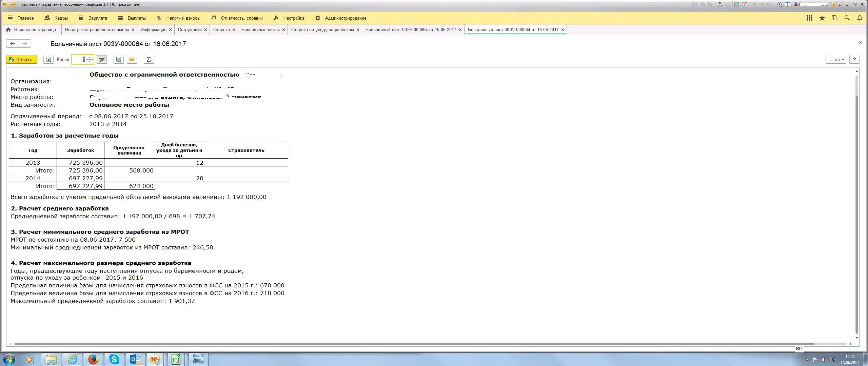Open Favorites with the star icon
Image resolution: width=868 pixels, height=366 pixels.
pos(822,18)
